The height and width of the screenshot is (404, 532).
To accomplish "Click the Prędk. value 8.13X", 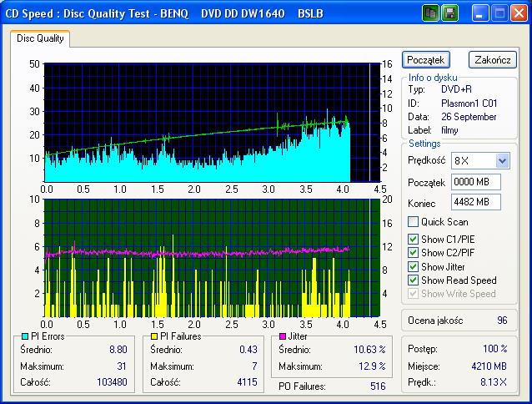I will pyautogui.click(x=494, y=382).
